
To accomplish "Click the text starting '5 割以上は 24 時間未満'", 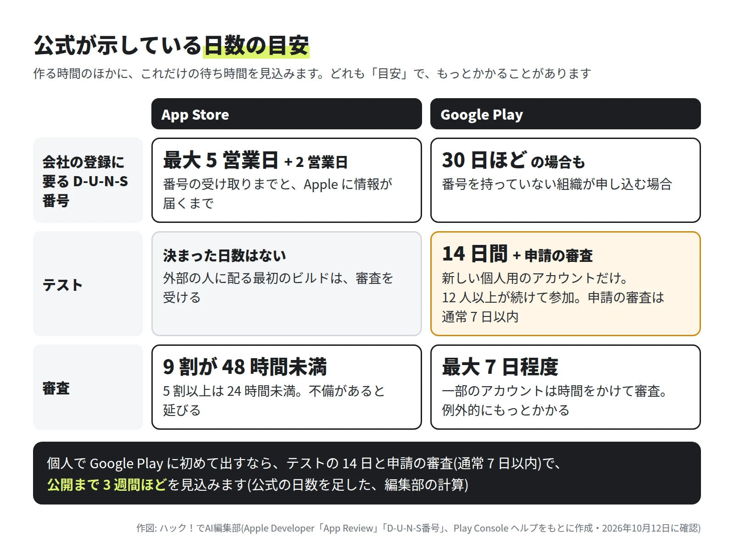I will click(x=274, y=400).
